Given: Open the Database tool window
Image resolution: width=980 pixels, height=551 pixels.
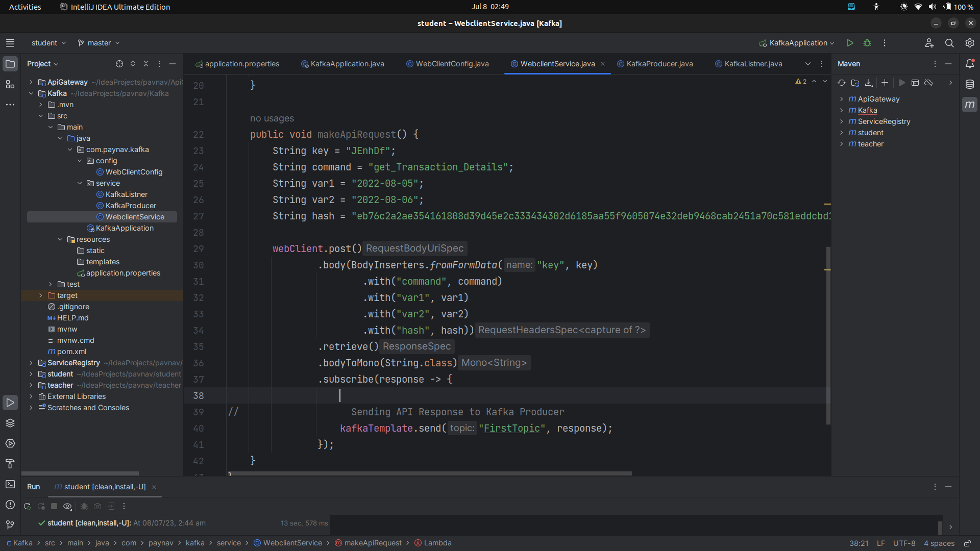Looking at the screenshot, I should 971,84.
